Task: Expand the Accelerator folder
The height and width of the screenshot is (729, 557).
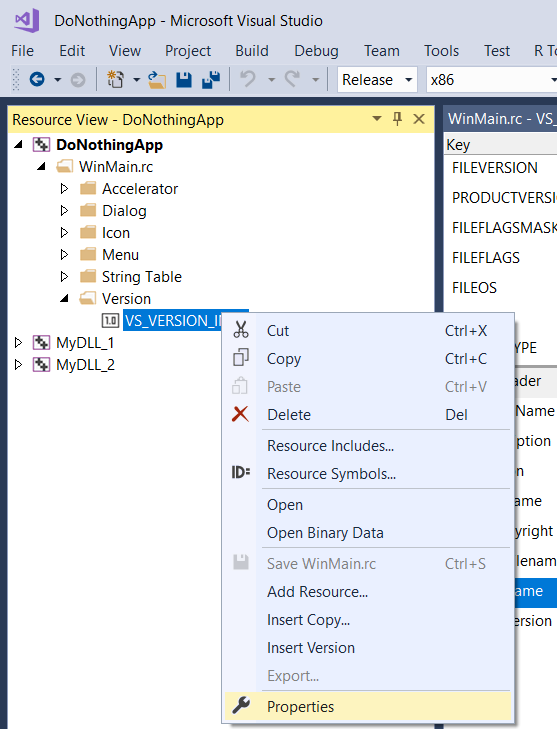Action: pos(64,188)
